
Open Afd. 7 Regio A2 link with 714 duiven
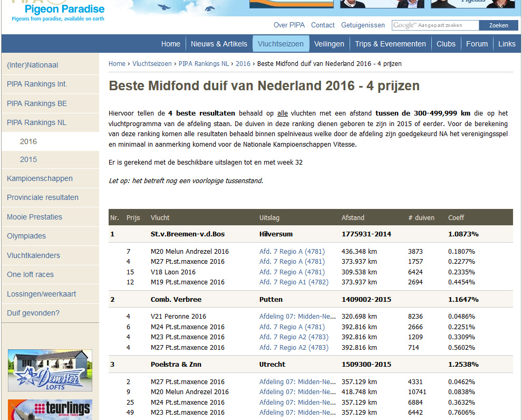point(294,347)
